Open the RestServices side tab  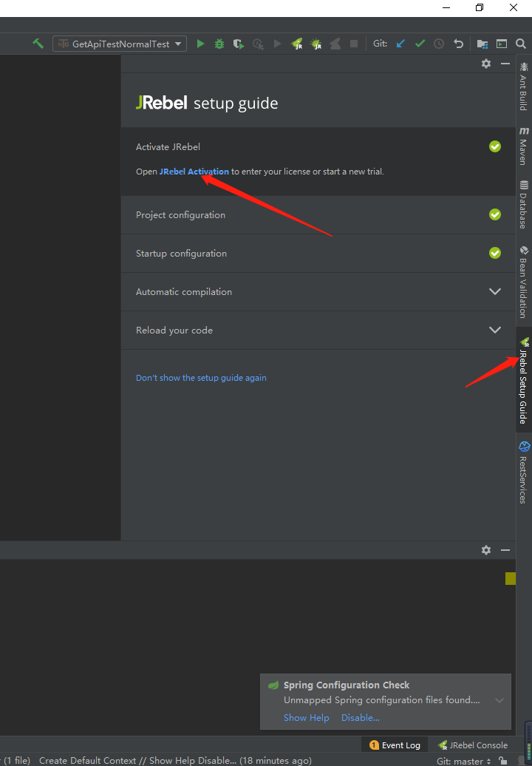[524, 472]
